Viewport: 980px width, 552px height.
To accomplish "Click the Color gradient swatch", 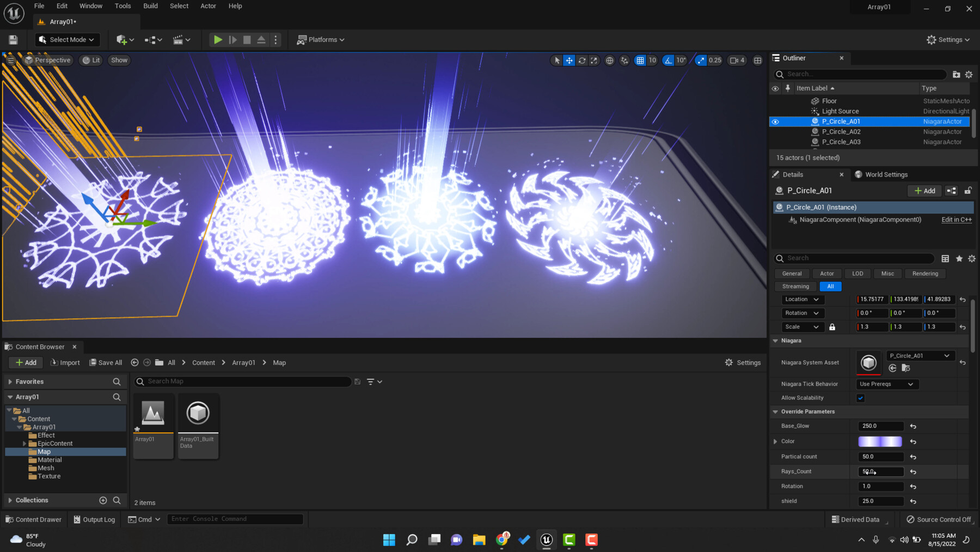I will coord(880,441).
